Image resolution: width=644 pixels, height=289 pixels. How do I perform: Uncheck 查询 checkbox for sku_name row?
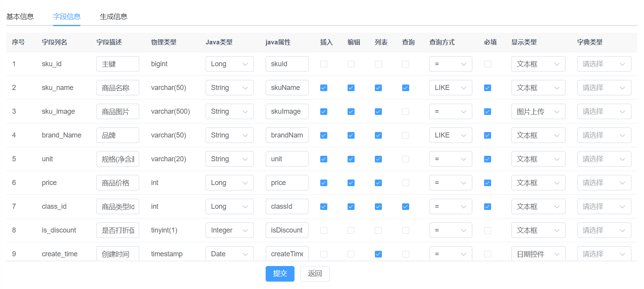[406, 88]
